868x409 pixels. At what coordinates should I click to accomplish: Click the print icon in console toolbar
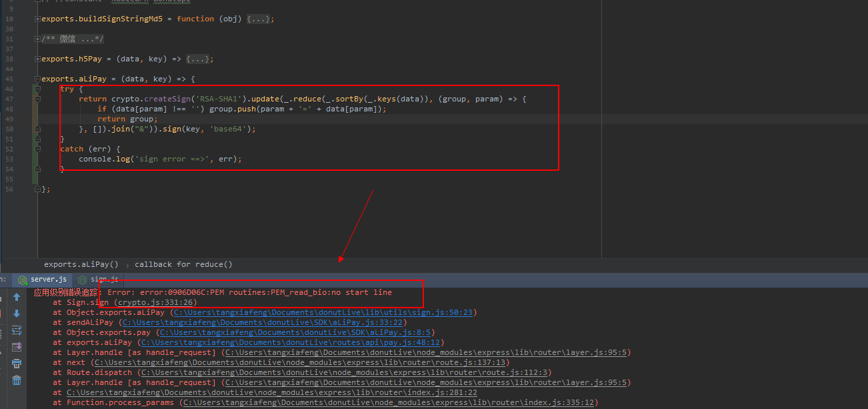click(17, 364)
